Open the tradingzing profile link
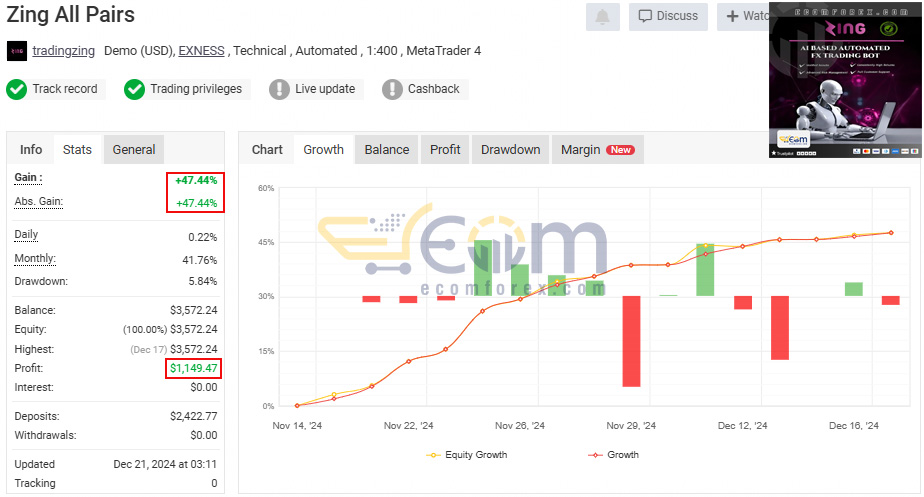This screenshot has height=497, width=924. pos(64,51)
